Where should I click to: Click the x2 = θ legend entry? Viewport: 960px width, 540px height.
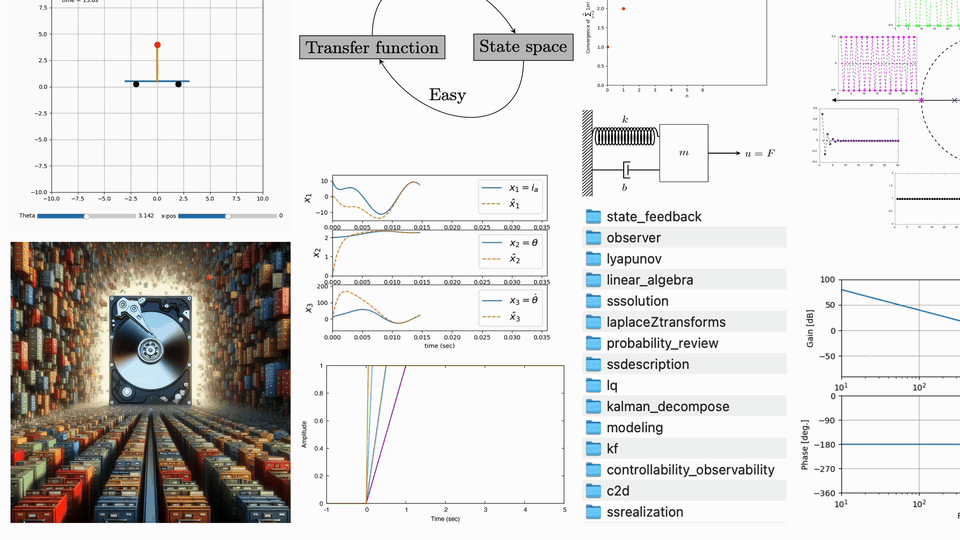tap(509, 242)
